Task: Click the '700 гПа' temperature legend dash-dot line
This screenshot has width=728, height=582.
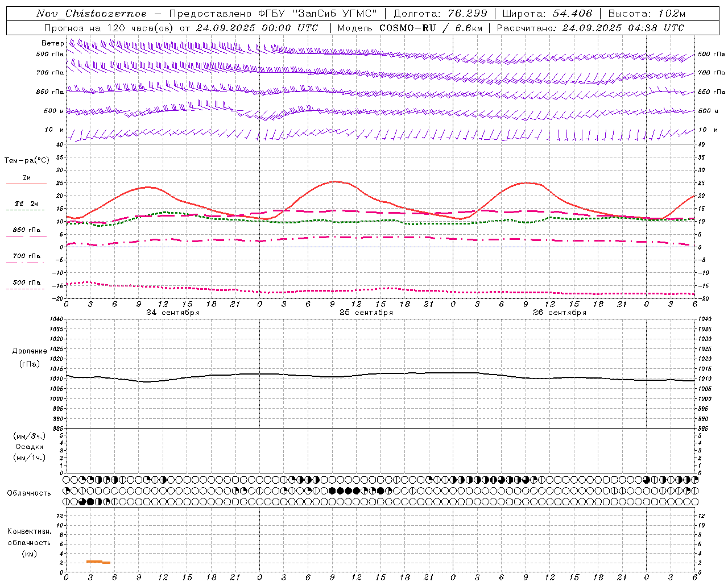Action: tap(25, 263)
